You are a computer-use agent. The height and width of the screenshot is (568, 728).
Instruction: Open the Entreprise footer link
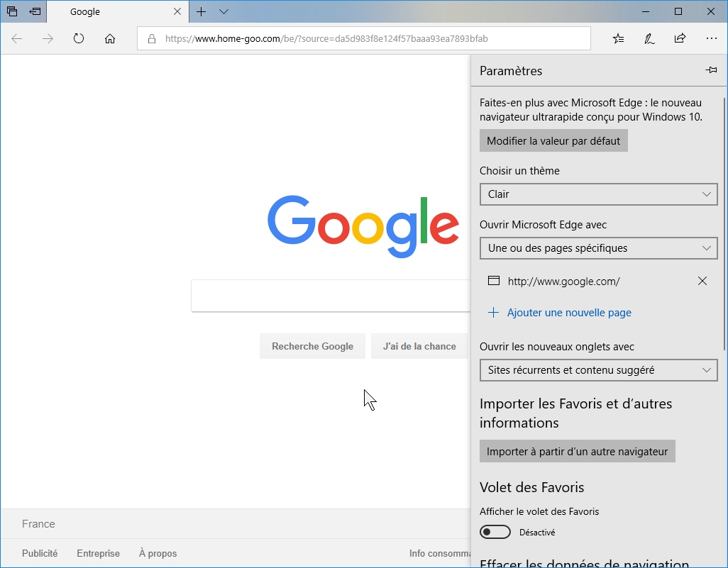tap(99, 553)
